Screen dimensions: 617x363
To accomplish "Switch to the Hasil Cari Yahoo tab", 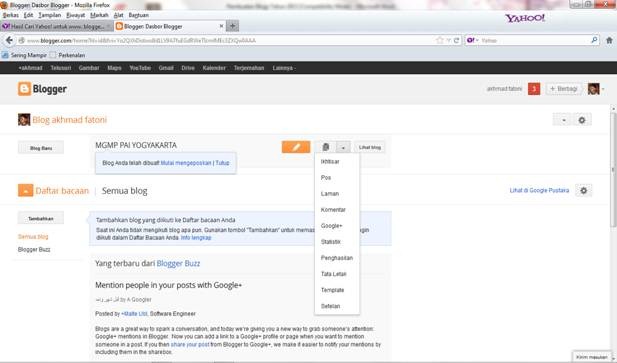I will coord(57,26).
